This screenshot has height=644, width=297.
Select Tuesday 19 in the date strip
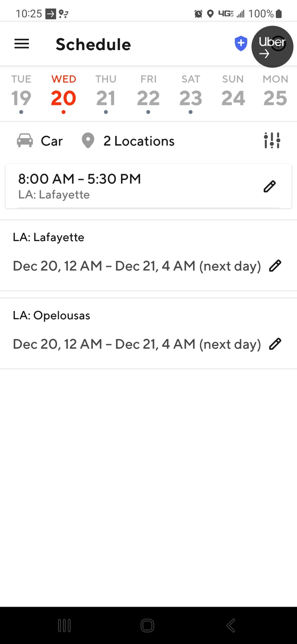[21, 93]
